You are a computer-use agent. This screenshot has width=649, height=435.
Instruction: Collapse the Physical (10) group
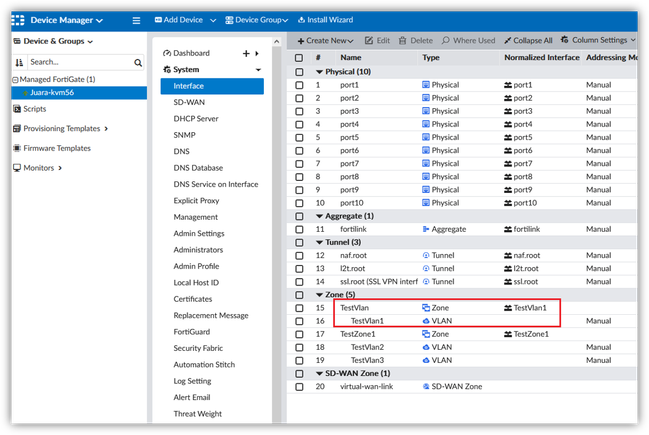click(x=319, y=72)
